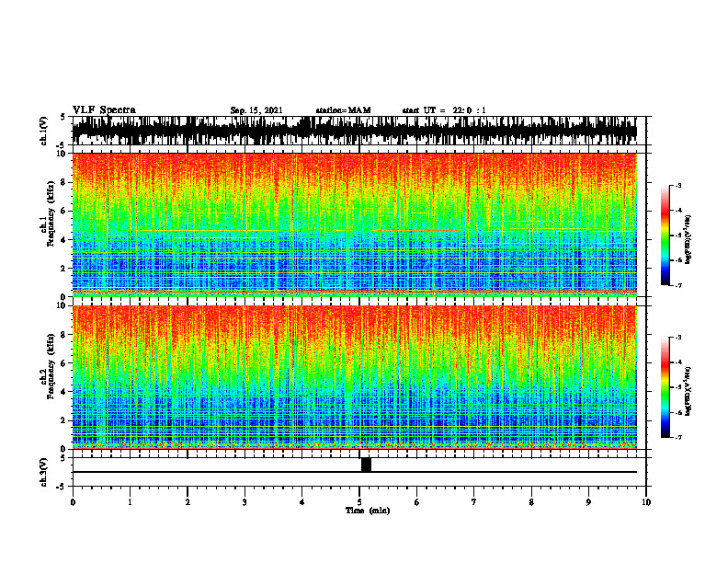
Task: Click the upper colorbar "log(PSD)(V²/Hz)" label
Action: (x=688, y=239)
